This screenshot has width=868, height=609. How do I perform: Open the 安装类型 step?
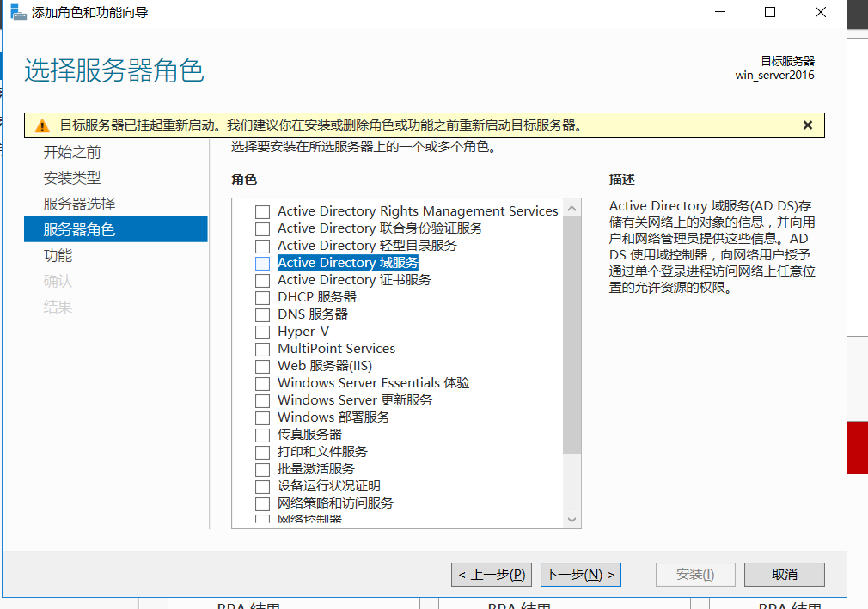pos(72,178)
